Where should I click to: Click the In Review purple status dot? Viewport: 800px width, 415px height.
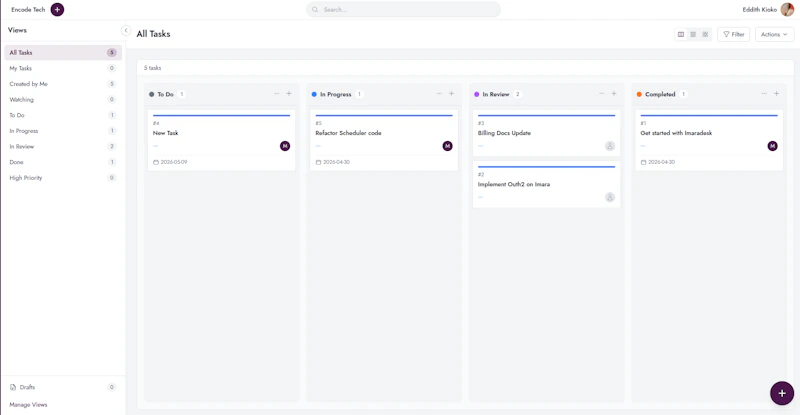click(477, 94)
